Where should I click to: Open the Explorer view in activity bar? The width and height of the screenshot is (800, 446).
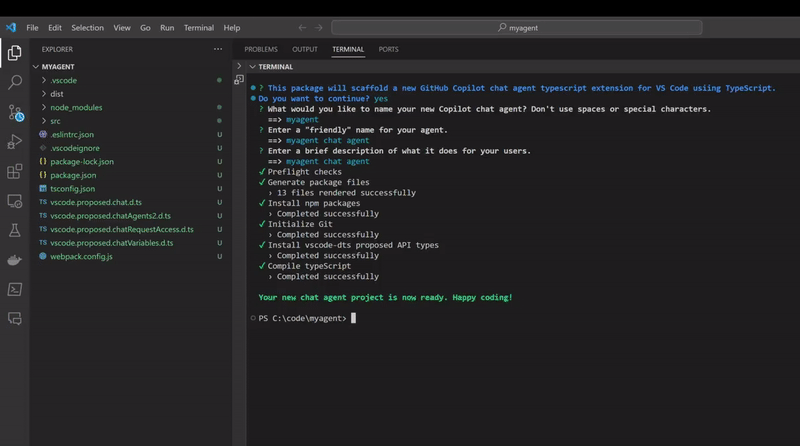14,53
